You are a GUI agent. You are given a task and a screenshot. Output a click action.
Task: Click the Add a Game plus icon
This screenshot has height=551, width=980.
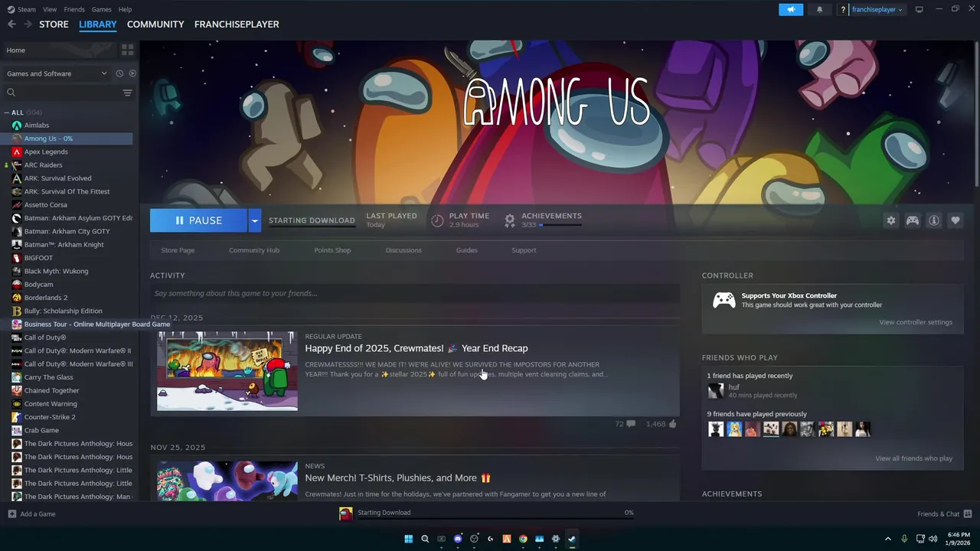(x=11, y=514)
